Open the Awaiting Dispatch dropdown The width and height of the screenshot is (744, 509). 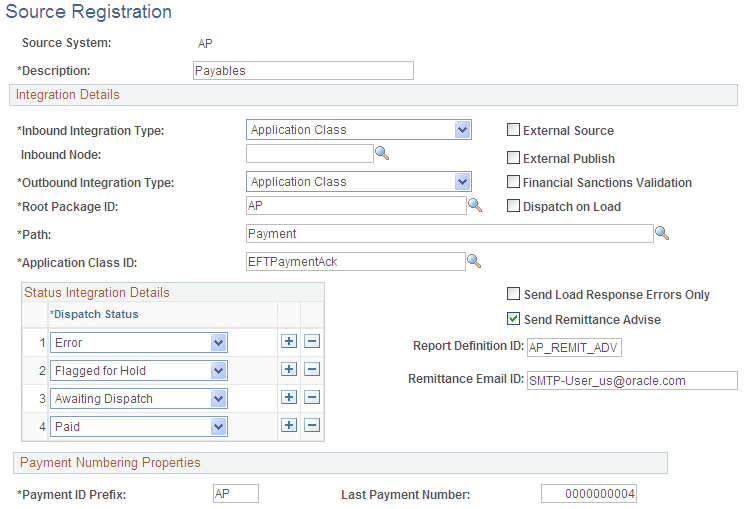pos(139,398)
